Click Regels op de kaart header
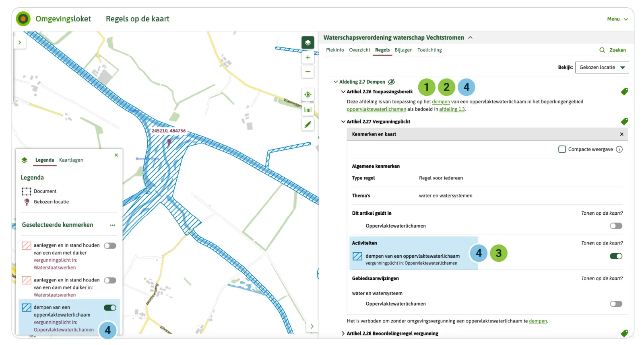Viewport: 644px width, 345px height. tap(138, 19)
